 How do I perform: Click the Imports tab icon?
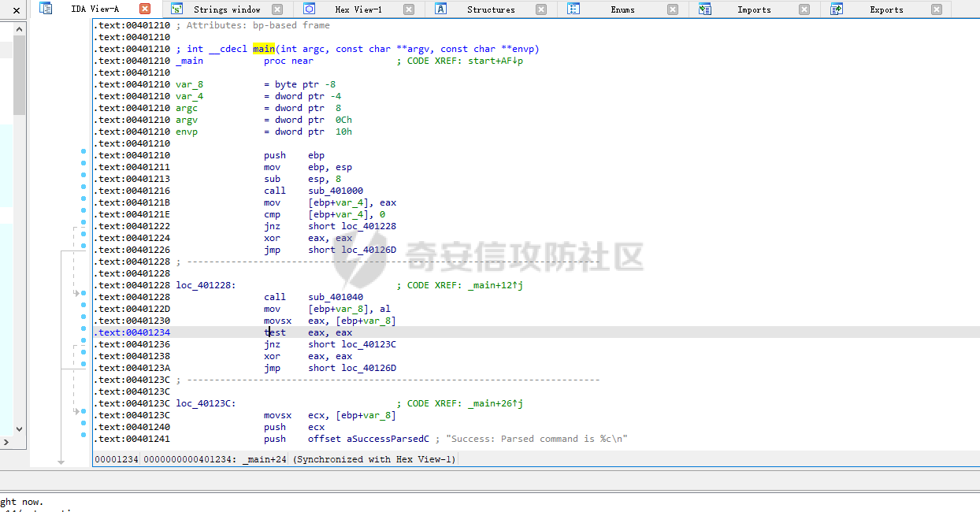pos(705,9)
